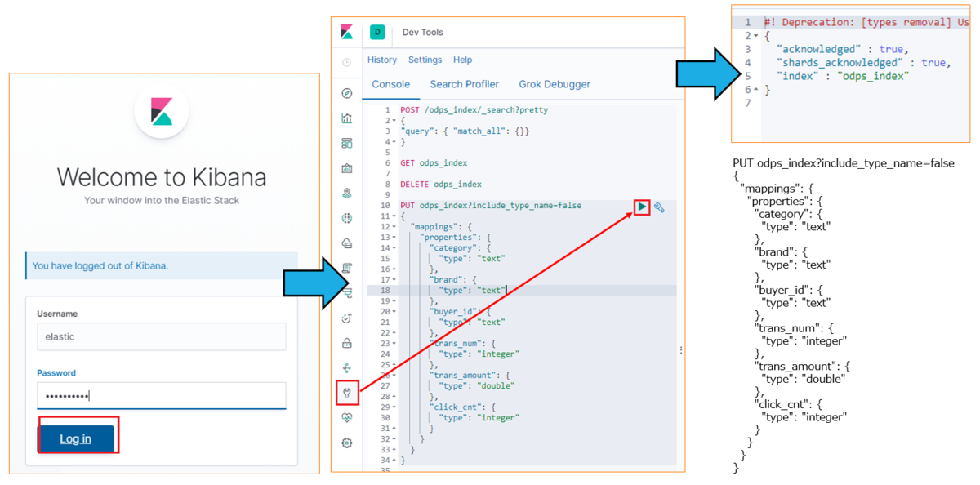This screenshot has height=485, width=980.
Task: Collapse the mappings fold at editor line 12
Action: (395, 227)
